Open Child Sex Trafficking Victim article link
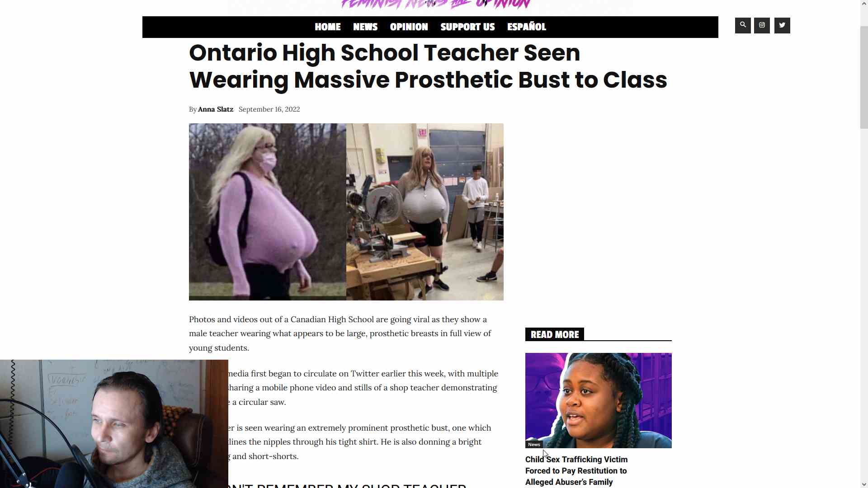 tap(576, 471)
